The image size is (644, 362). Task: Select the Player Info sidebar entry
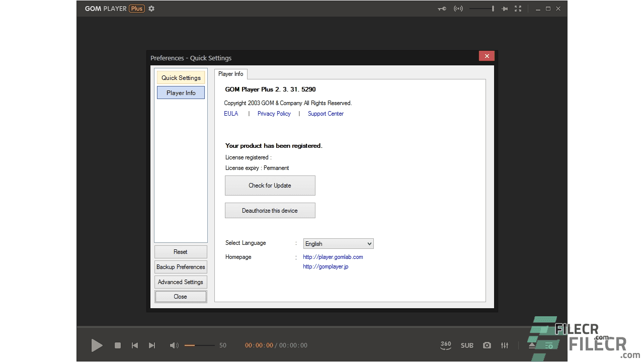pos(181,93)
